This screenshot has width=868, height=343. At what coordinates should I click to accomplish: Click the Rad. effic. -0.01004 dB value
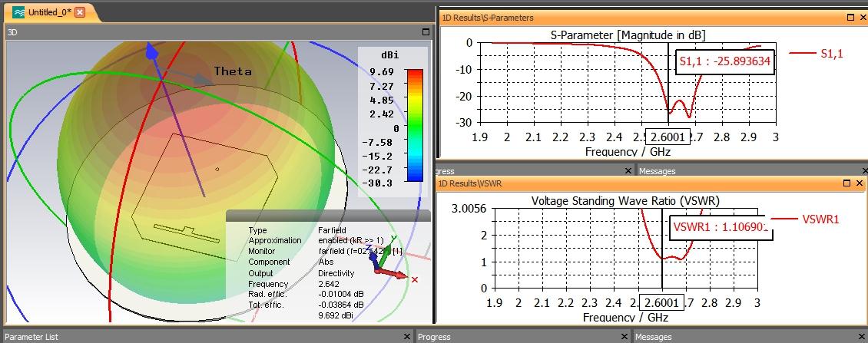pos(341,295)
